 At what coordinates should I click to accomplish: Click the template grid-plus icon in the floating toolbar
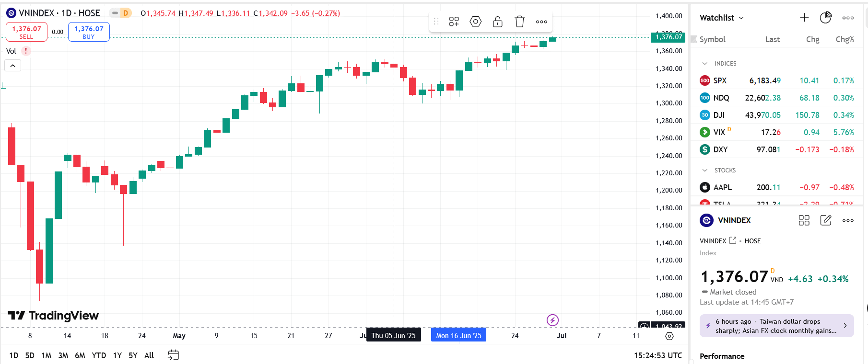(x=454, y=22)
